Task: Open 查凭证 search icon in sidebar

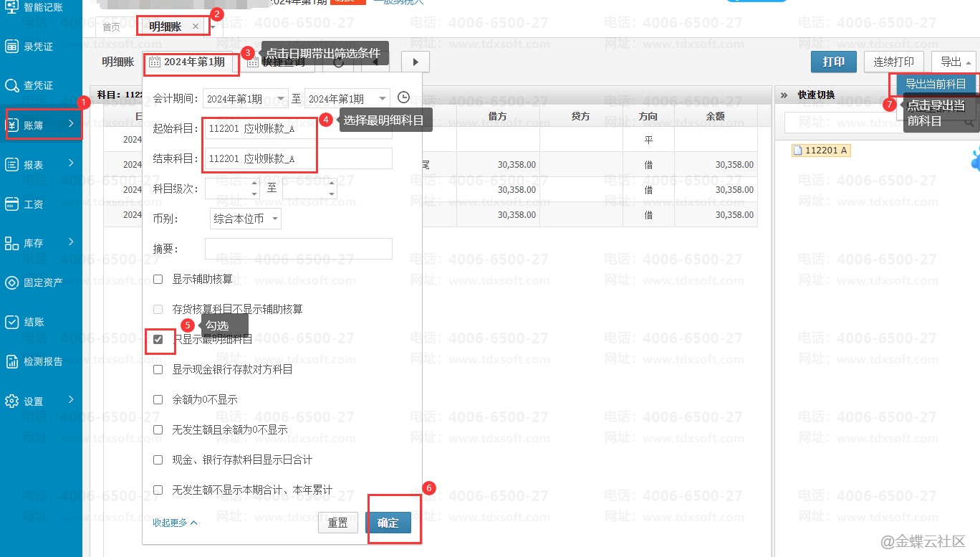Action: [x=12, y=86]
